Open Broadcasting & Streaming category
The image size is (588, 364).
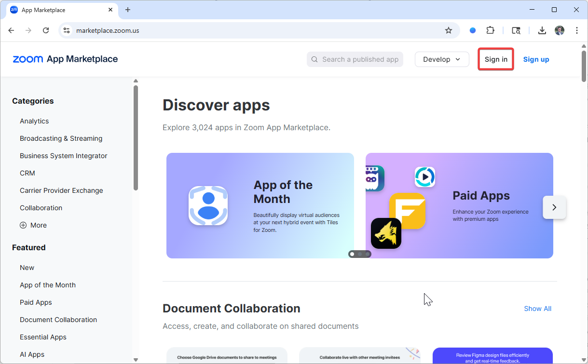(x=61, y=138)
